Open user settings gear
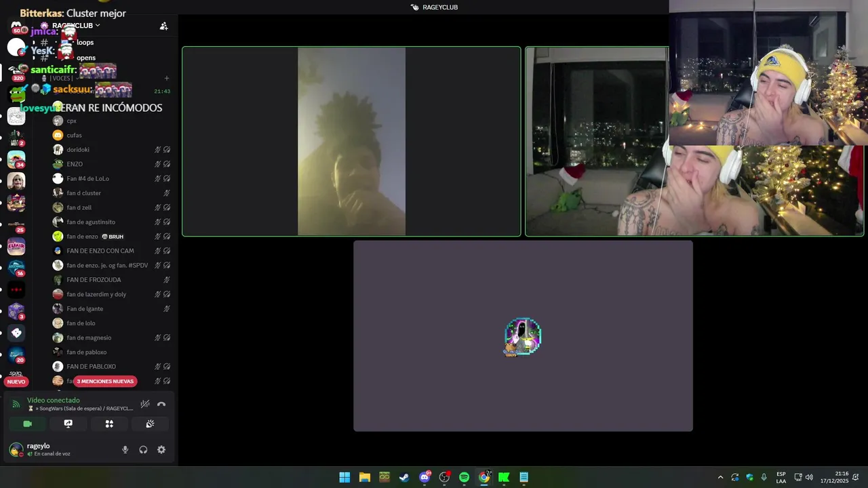Image resolution: width=868 pixels, height=488 pixels. point(161,449)
